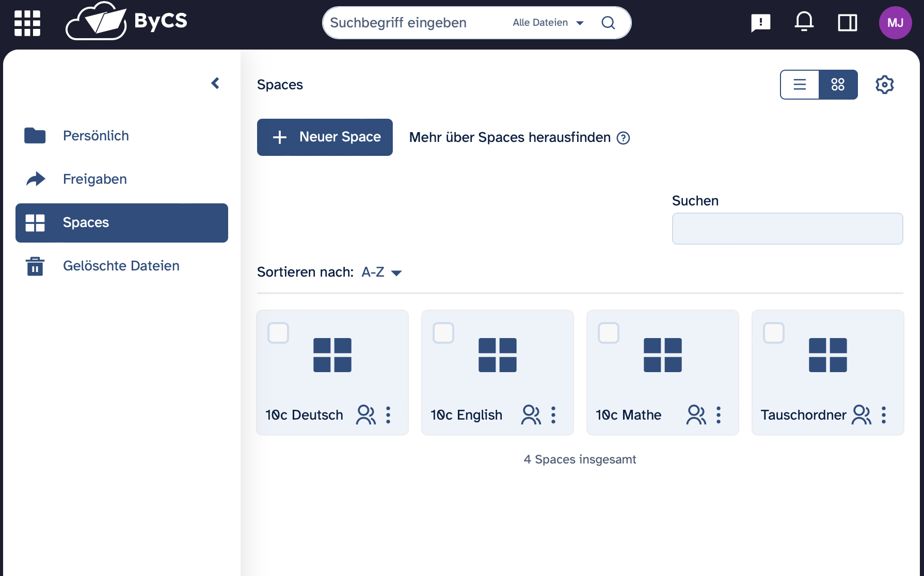
Task: Select the 10c Deutsch space checkbox
Action: (278, 333)
